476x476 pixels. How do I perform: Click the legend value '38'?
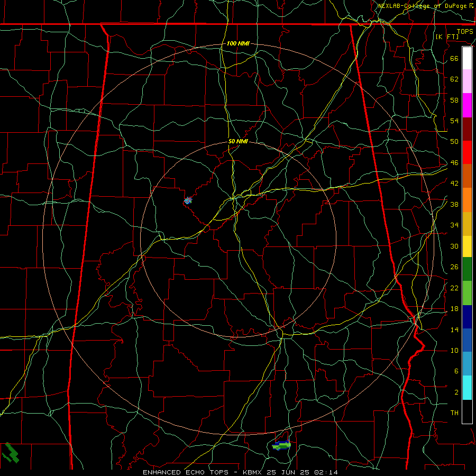(x=454, y=204)
